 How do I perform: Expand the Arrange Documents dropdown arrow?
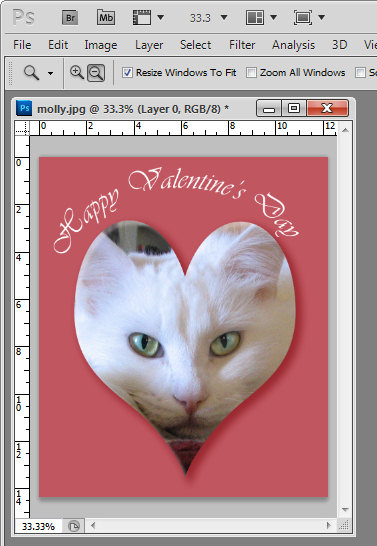click(274, 17)
